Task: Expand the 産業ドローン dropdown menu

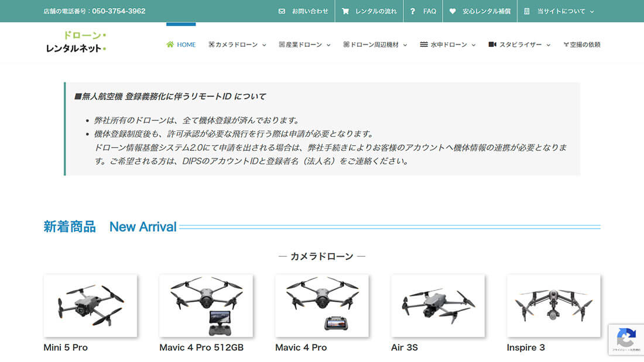Action: (328, 45)
